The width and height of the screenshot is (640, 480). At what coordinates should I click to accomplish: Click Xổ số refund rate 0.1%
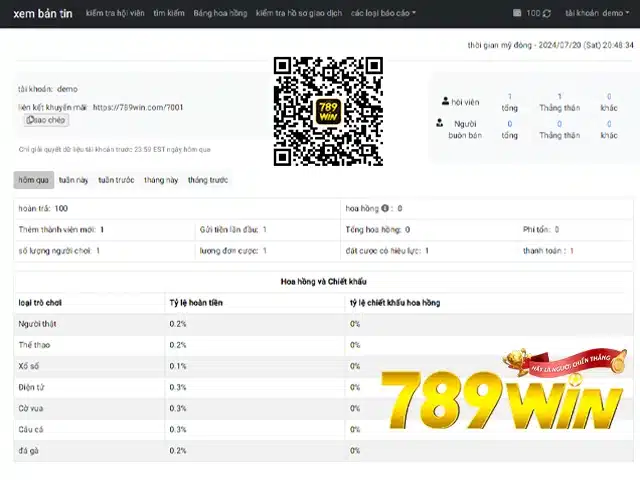point(178,366)
